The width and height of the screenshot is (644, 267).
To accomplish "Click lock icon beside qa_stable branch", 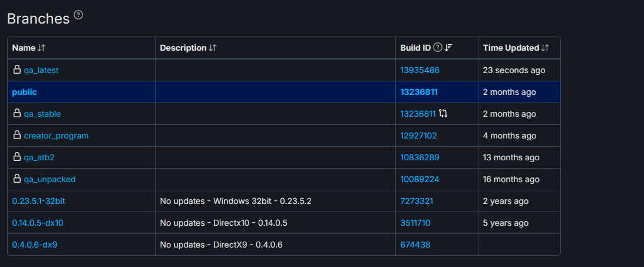I will click(x=17, y=114).
